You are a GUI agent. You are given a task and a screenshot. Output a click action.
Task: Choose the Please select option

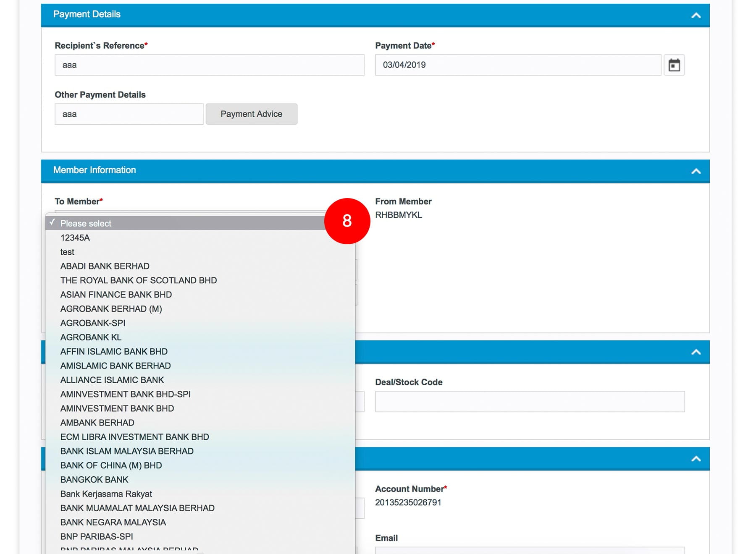tap(86, 223)
